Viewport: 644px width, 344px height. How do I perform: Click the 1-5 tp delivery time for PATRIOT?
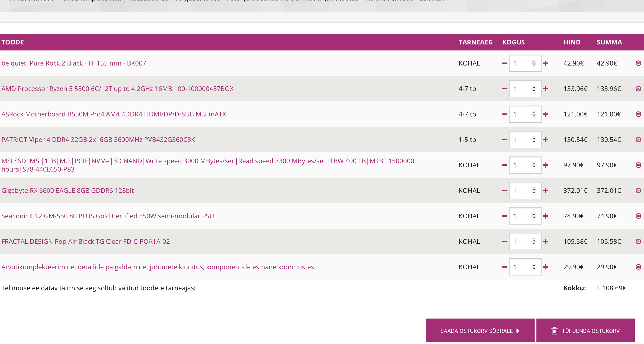(x=467, y=140)
